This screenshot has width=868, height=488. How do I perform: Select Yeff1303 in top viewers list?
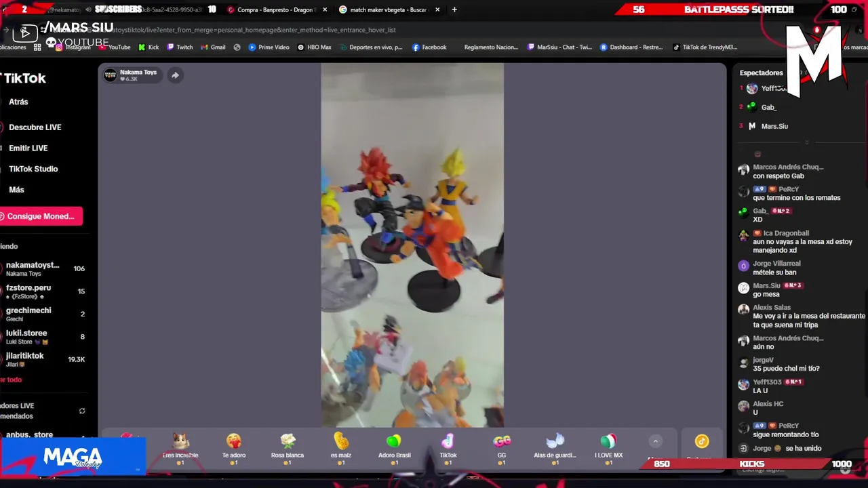coord(773,89)
